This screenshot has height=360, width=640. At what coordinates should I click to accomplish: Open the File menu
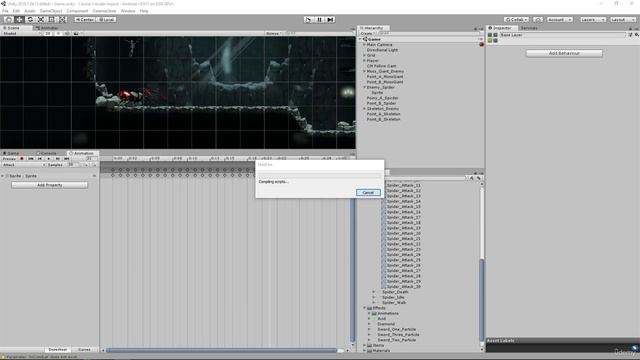pos(5,11)
